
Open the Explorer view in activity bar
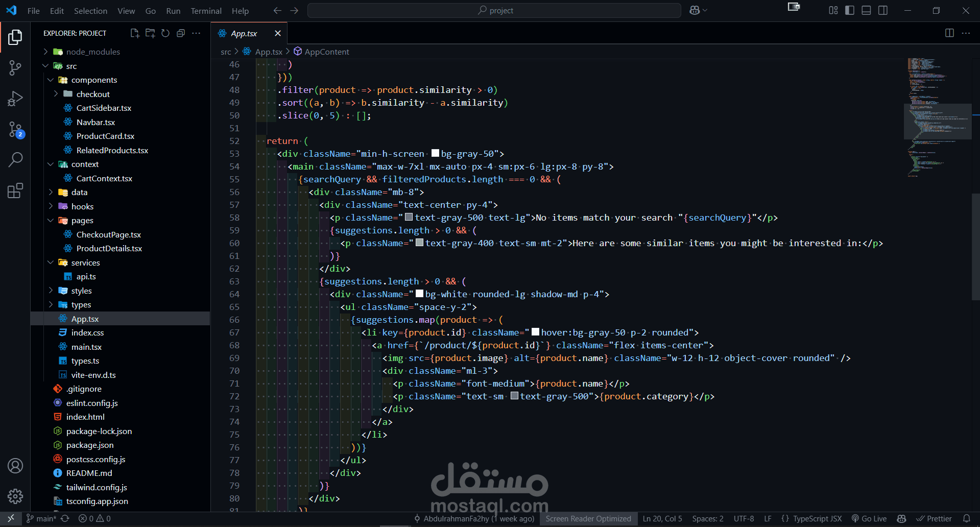[x=15, y=37]
